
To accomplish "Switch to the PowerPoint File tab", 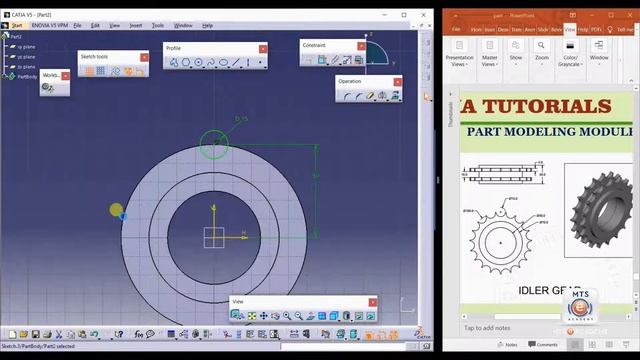I will pos(456,29).
